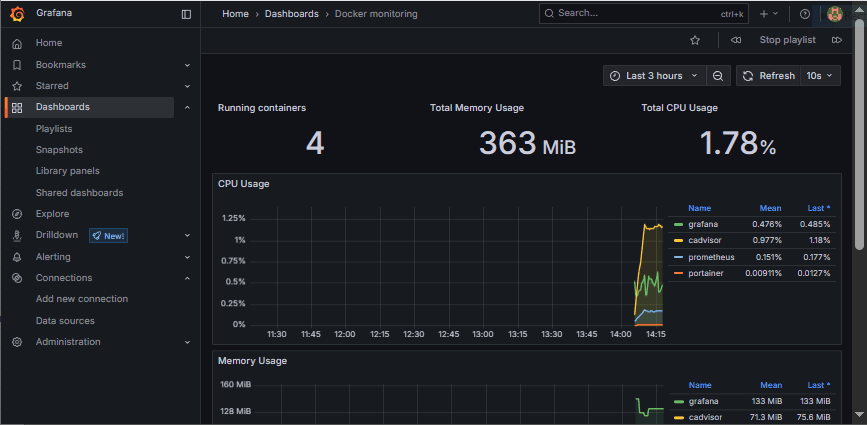Click the page vertical scrollbar
Image resolution: width=867 pixels, height=425 pixels.
click(859, 133)
